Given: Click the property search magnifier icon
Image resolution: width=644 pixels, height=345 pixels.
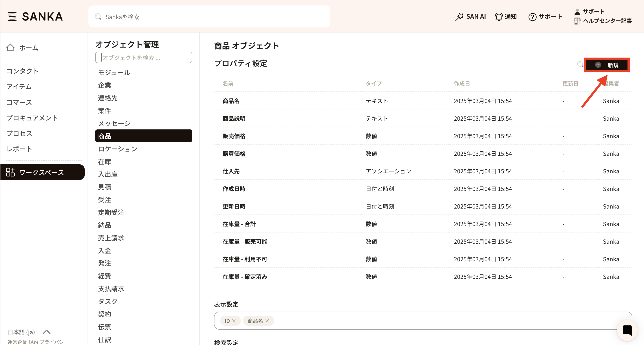Looking at the screenshot, I should pyautogui.click(x=580, y=64).
